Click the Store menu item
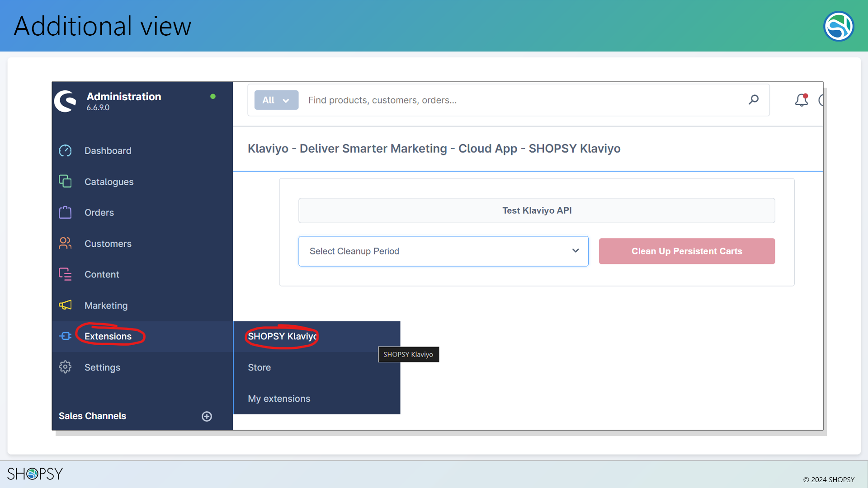The width and height of the screenshot is (868, 488). point(259,367)
